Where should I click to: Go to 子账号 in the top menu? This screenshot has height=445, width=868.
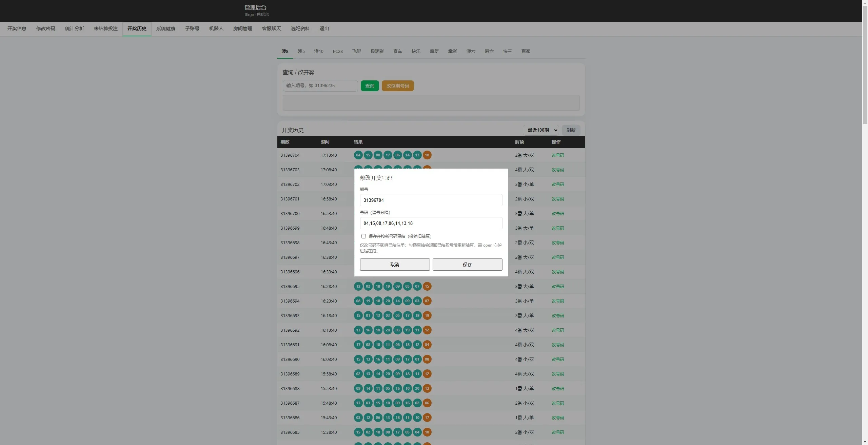tap(192, 28)
